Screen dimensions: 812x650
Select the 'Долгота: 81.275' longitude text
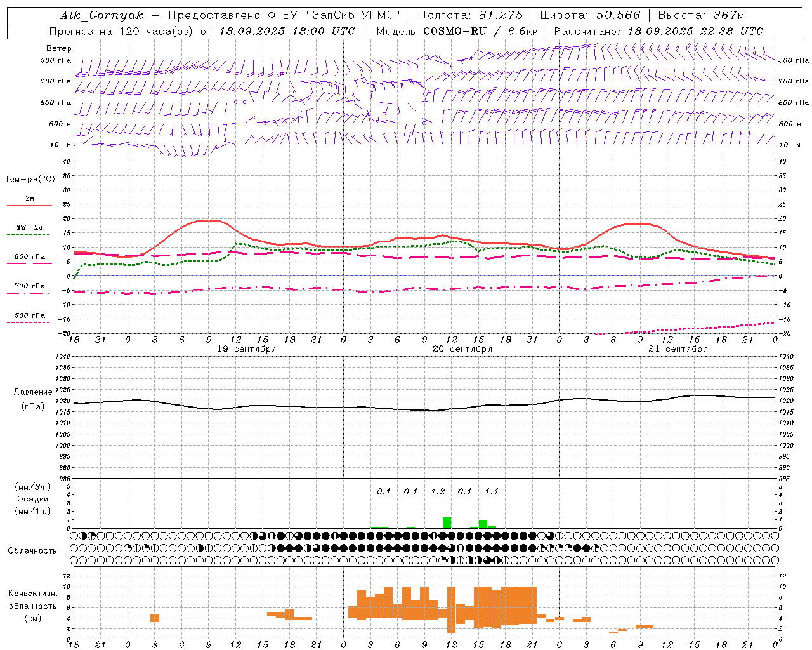click(471, 15)
